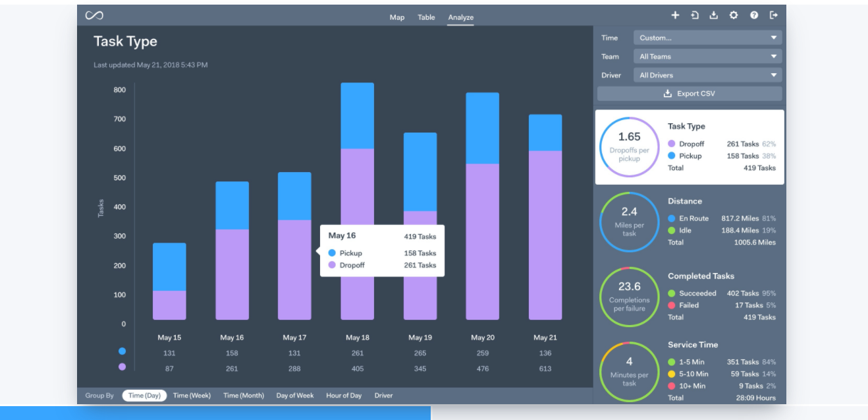Click the blue Pickup legend dot below chart
Viewport: 868px width, 420px height.
(x=122, y=351)
